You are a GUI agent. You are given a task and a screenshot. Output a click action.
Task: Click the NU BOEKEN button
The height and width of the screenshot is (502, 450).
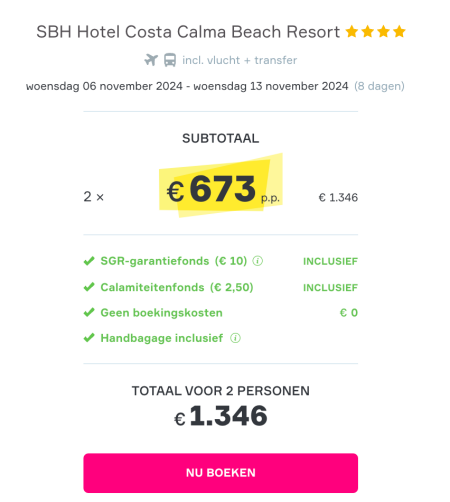(x=221, y=473)
